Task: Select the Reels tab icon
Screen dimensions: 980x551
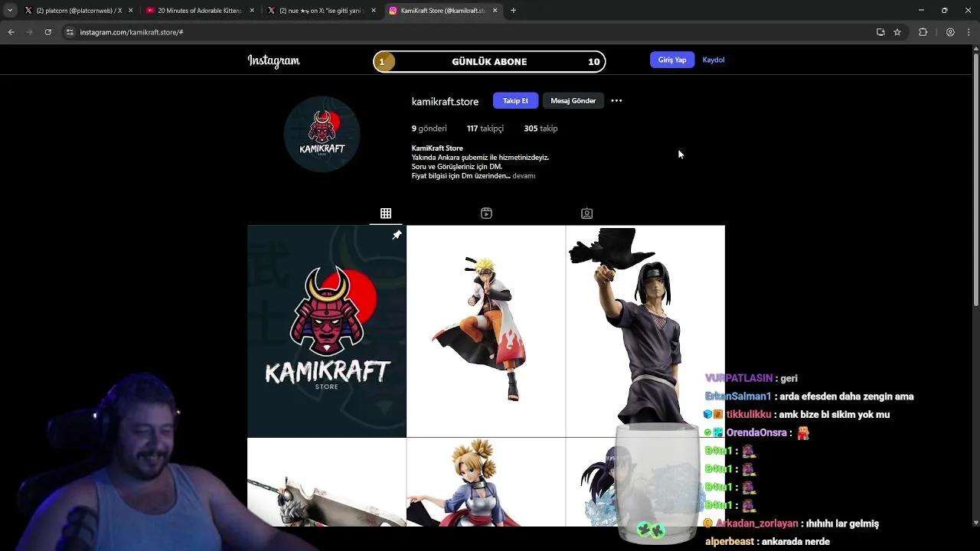Action: pyautogui.click(x=486, y=214)
